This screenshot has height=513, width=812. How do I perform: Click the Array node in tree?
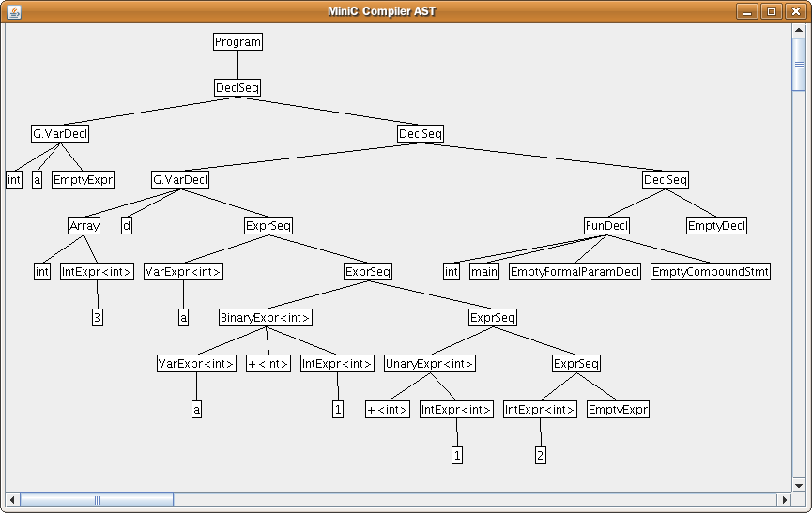(x=84, y=226)
